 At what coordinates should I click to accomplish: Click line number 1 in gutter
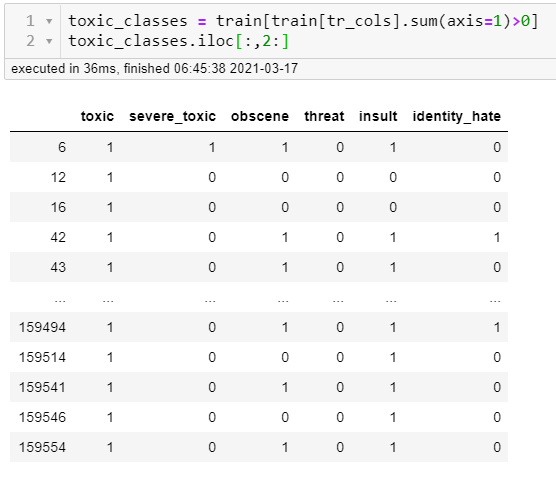coord(30,21)
